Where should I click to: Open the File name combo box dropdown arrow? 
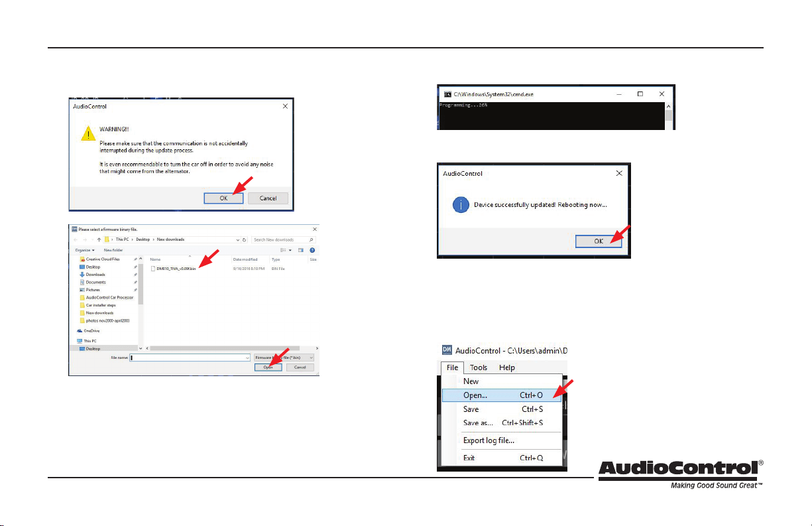[x=247, y=358]
